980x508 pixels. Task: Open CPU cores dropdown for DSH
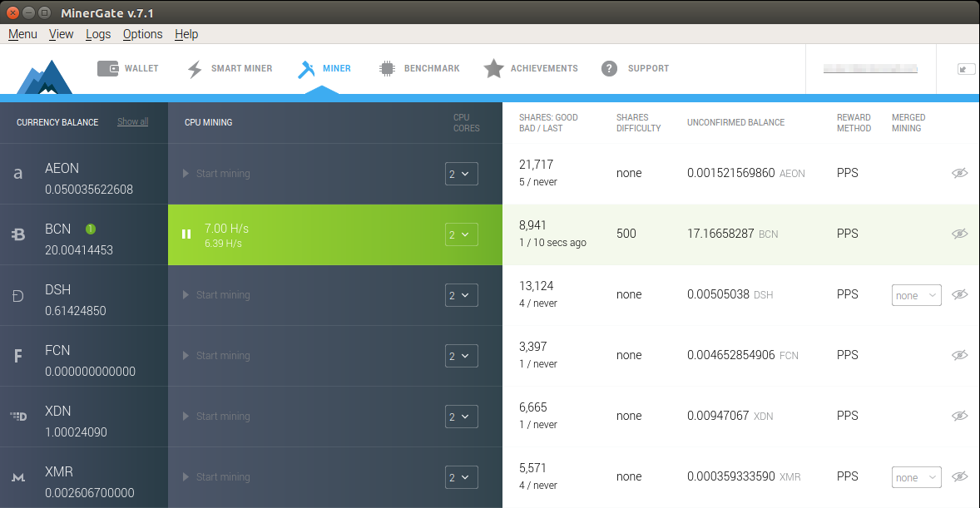pos(461,295)
